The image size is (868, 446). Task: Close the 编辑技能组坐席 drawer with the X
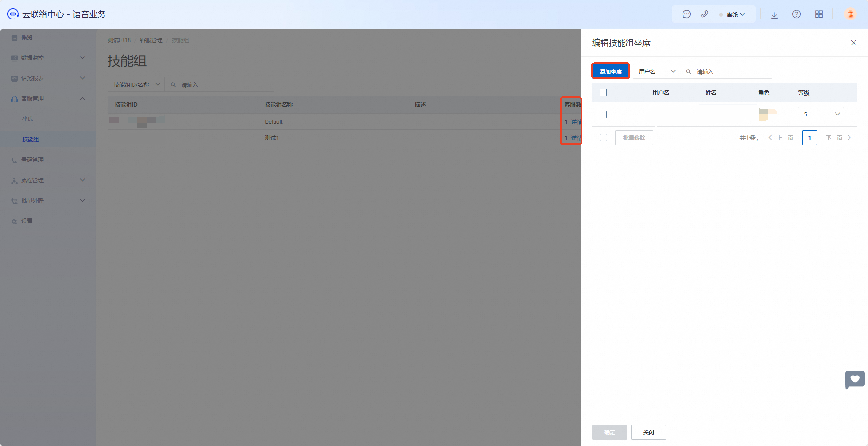click(x=854, y=43)
